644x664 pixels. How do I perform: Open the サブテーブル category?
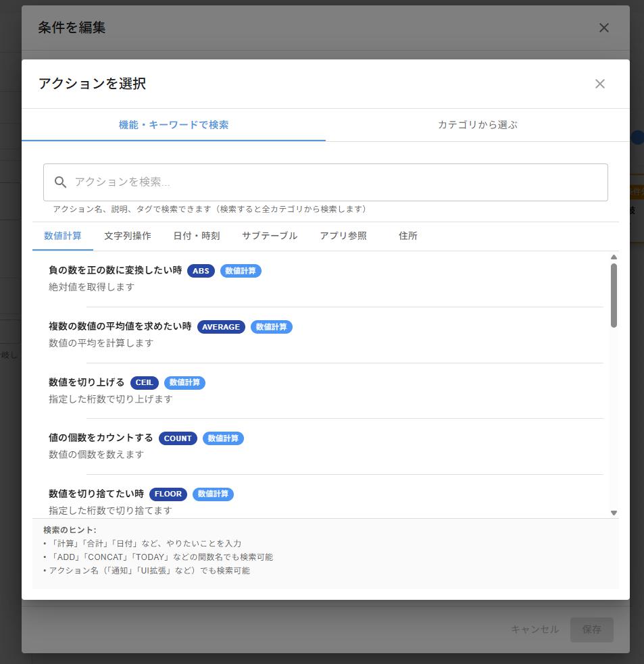[x=268, y=236]
